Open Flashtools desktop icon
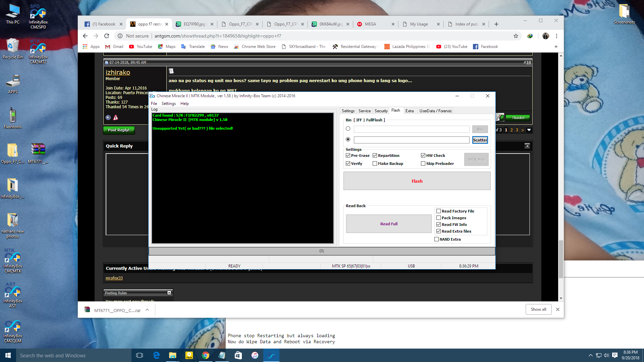 pyautogui.click(x=12, y=119)
